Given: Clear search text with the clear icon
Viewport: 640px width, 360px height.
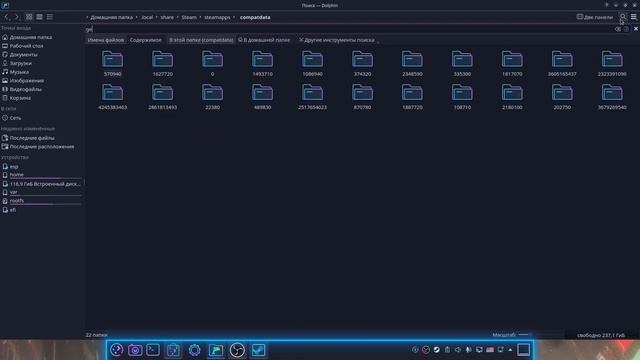Looking at the screenshot, I should [618, 29].
